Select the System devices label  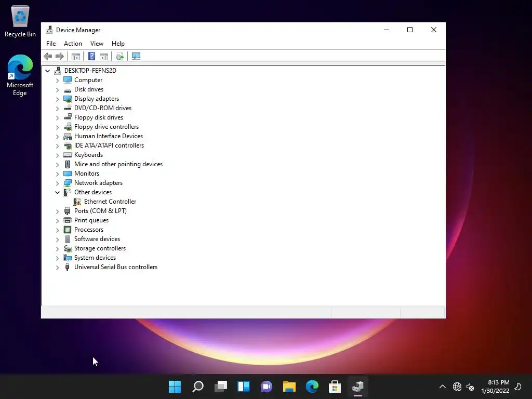point(95,258)
